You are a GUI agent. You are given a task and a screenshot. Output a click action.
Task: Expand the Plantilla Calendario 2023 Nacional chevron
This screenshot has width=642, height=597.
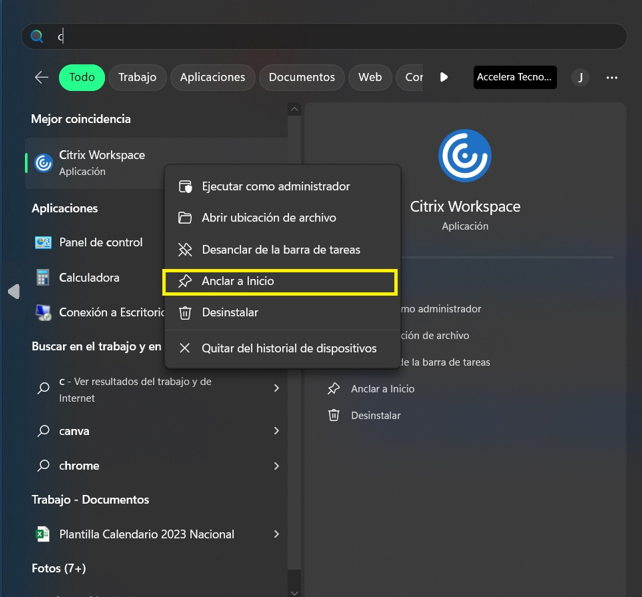point(276,534)
